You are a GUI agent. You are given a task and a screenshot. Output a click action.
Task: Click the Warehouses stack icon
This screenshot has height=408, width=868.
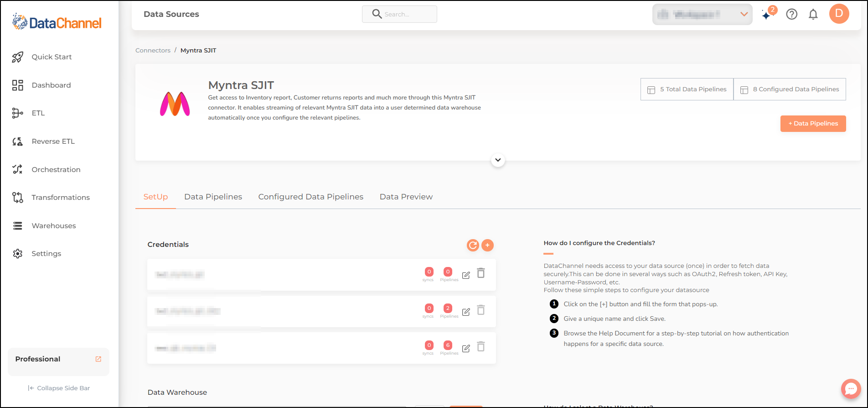pyautogui.click(x=17, y=226)
